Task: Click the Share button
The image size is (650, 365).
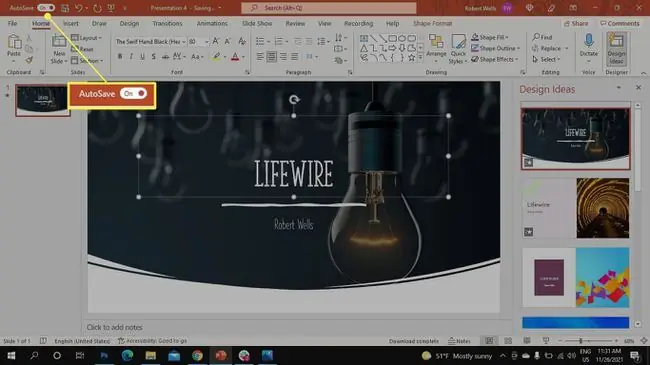Action: coord(576,23)
